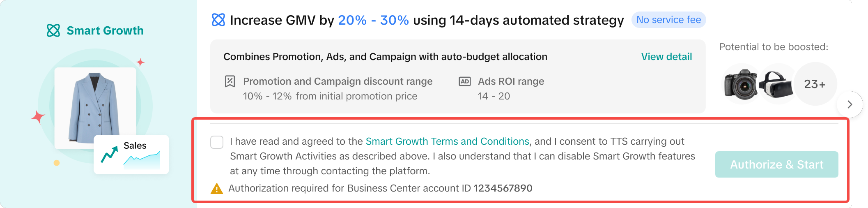Click the Smart Growth title text

[x=105, y=30]
